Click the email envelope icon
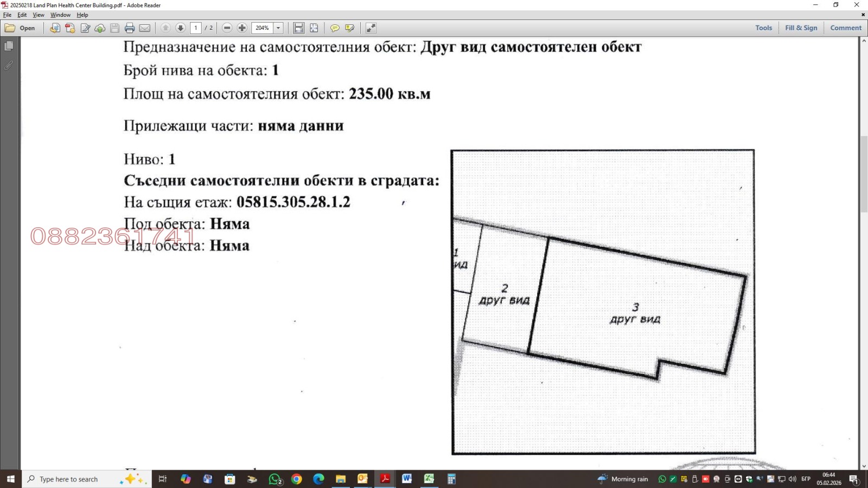Viewport: 868px width, 488px height. 145,28
